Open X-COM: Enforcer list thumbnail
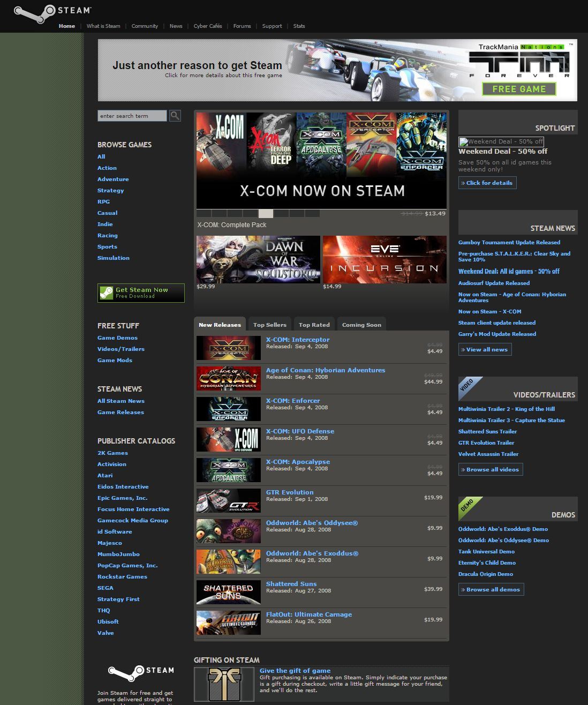 pos(229,409)
